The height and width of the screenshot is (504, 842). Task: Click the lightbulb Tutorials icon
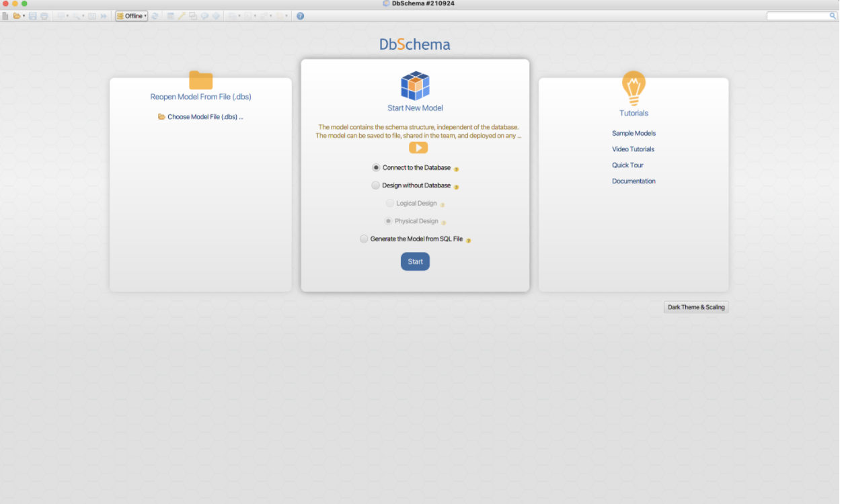(634, 88)
